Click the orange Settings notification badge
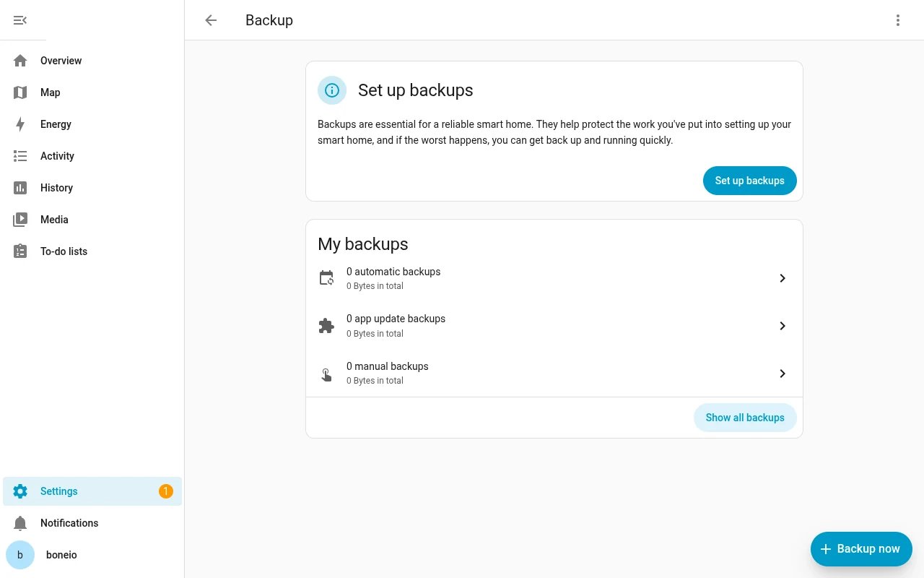This screenshot has width=924, height=578. 166,491
